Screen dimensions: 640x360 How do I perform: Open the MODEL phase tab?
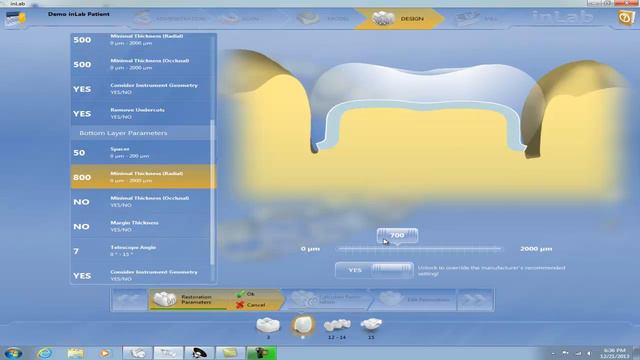click(323, 19)
